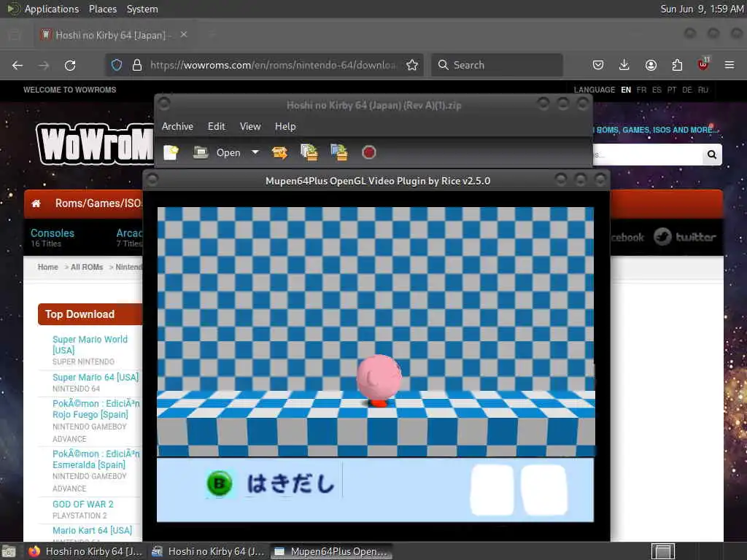
Task: Expand the Open recent dropdown arrow
Action: (255, 152)
